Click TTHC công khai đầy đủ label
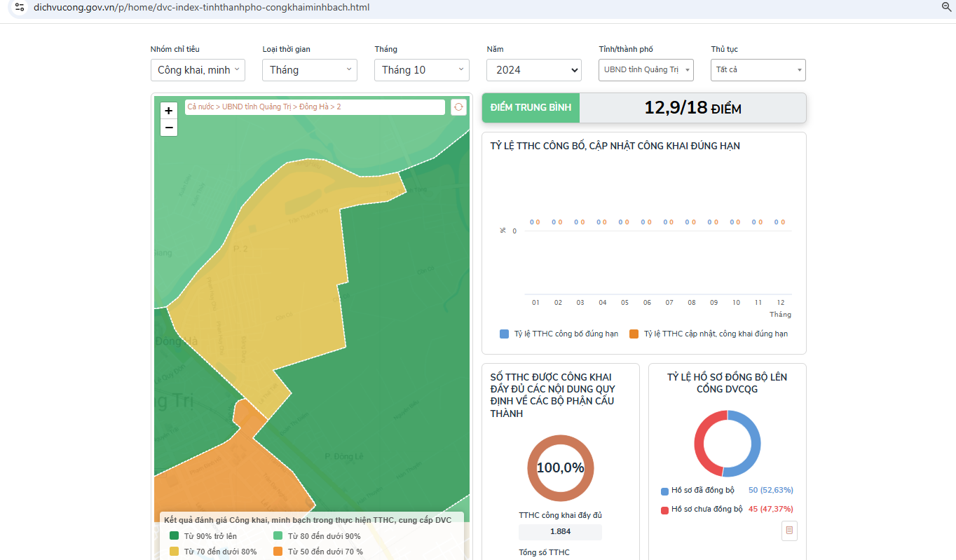 click(x=561, y=515)
